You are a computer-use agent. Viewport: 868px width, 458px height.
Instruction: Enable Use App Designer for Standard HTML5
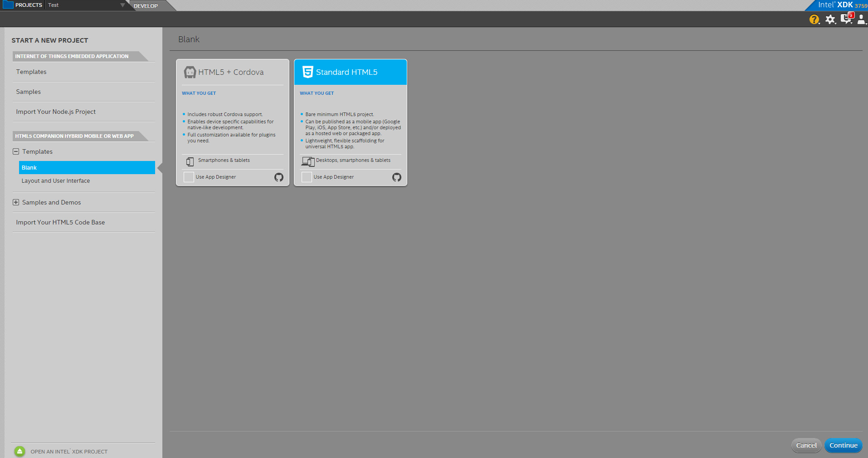coord(307,177)
